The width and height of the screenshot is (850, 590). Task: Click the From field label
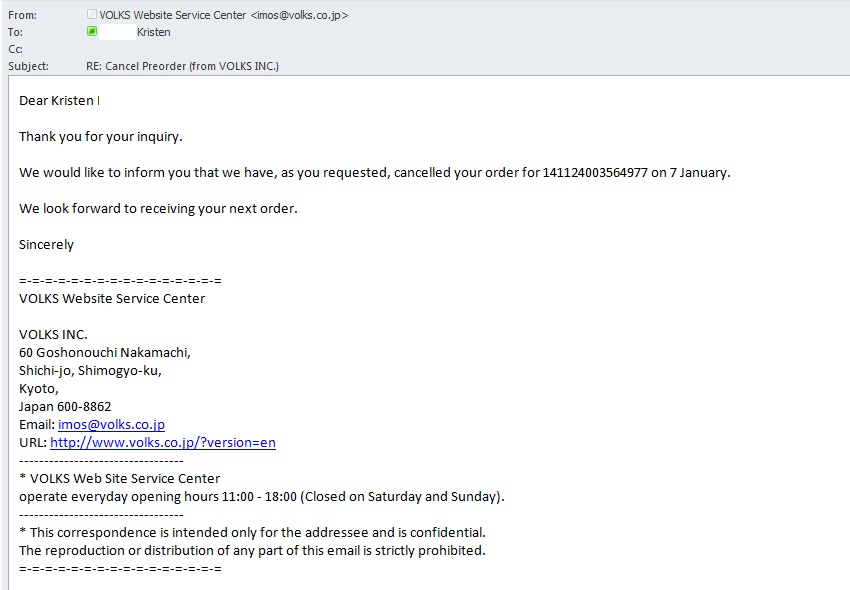click(x=23, y=15)
